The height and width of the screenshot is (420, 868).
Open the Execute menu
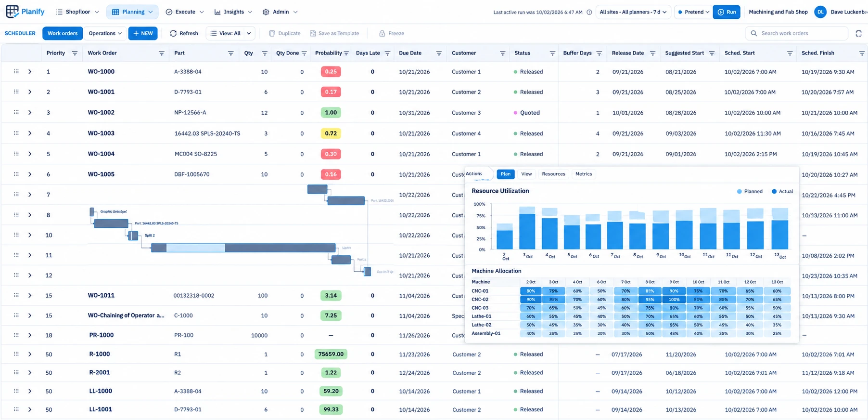(185, 12)
